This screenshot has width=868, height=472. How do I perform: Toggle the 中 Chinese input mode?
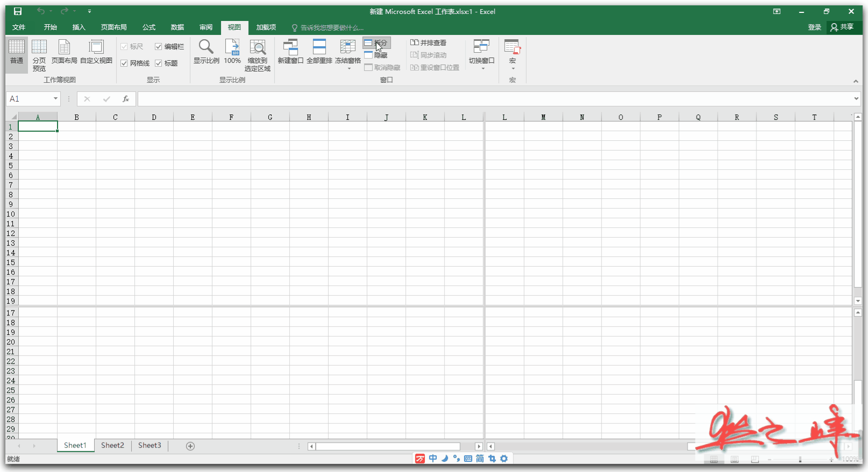[433, 459]
